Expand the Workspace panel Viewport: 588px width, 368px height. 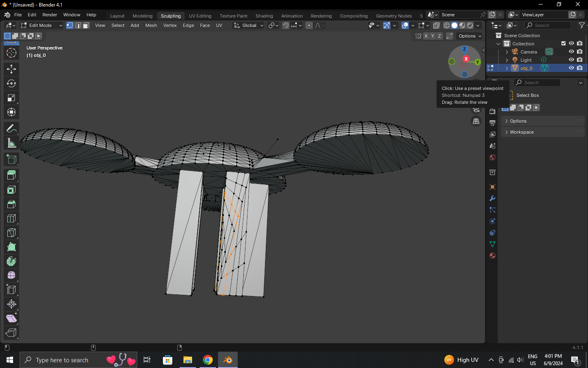[x=543, y=132]
